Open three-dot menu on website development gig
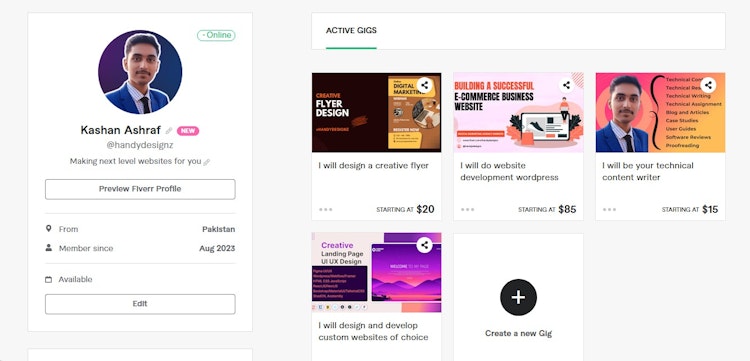The width and height of the screenshot is (750, 361). 468,209
